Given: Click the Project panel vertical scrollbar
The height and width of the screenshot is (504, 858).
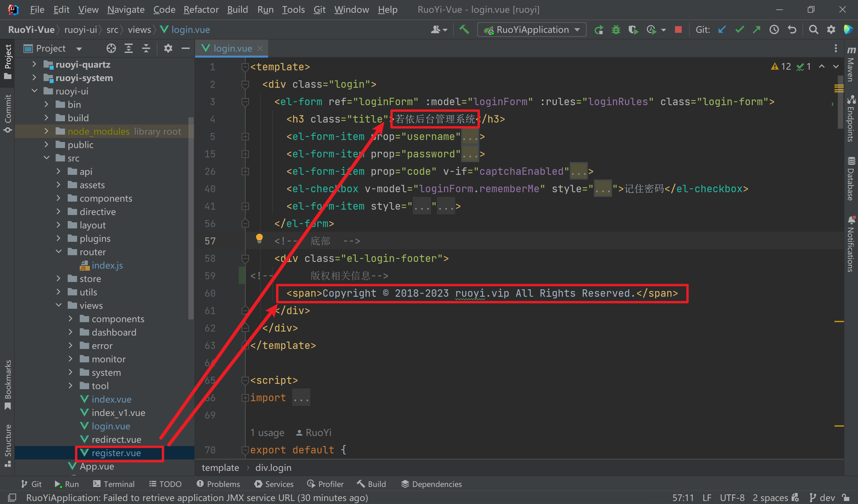Looking at the screenshot, I should tap(191, 218).
